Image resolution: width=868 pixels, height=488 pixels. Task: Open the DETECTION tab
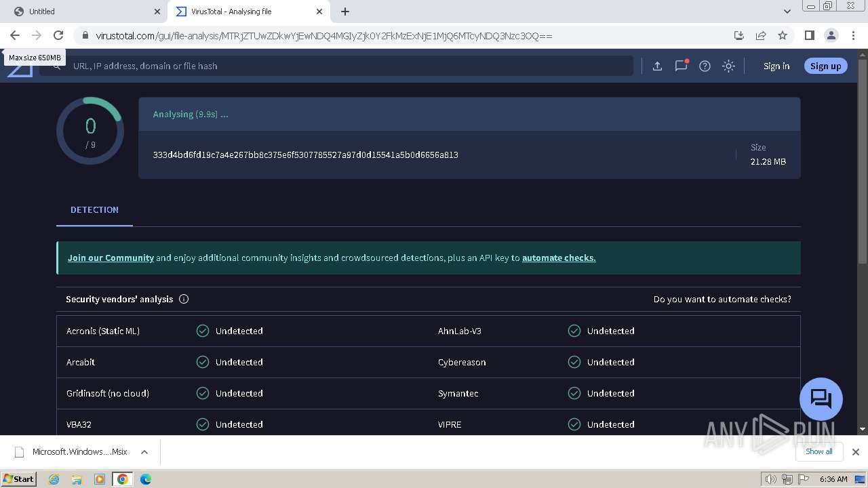94,209
